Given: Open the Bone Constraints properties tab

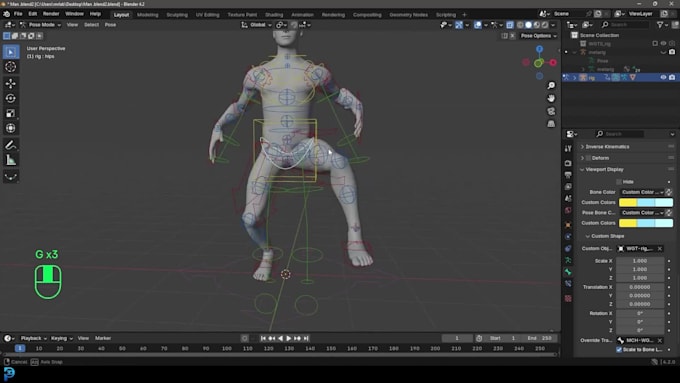Looking at the screenshot, I should (x=568, y=284).
